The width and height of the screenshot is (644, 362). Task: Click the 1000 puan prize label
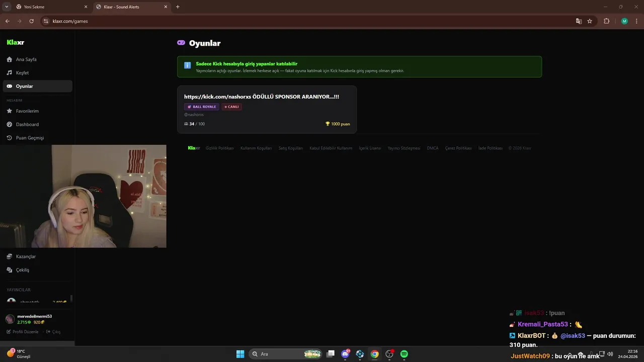[338, 124]
